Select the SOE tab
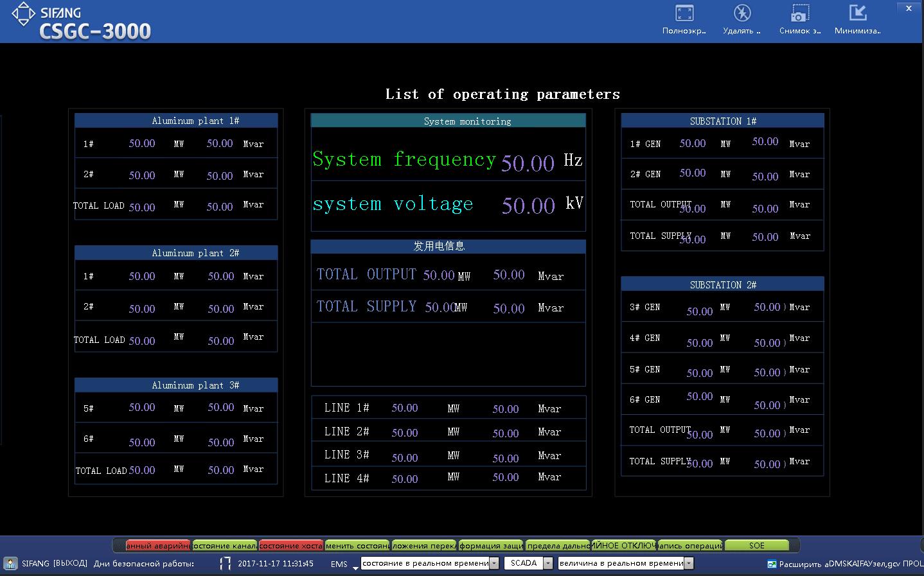The width and height of the screenshot is (924, 576). point(756,546)
